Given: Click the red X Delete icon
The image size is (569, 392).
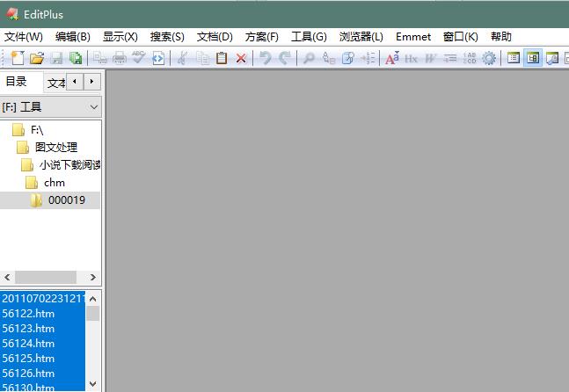Looking at the screenshot, I should (241, 58).
